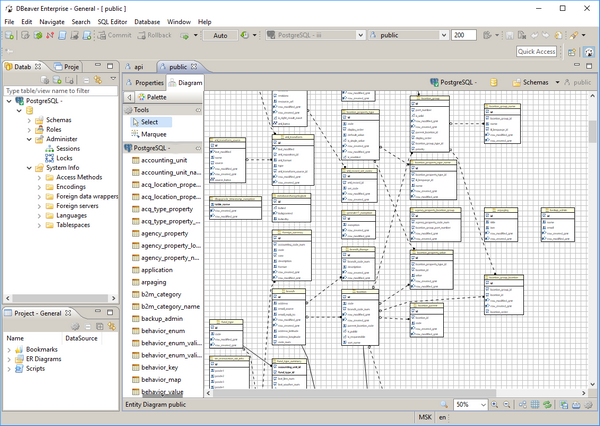Click the Save diagram as image icon
Image resolution: width=600 pixels, height=426 pixels.
click(x=564, y=405)
